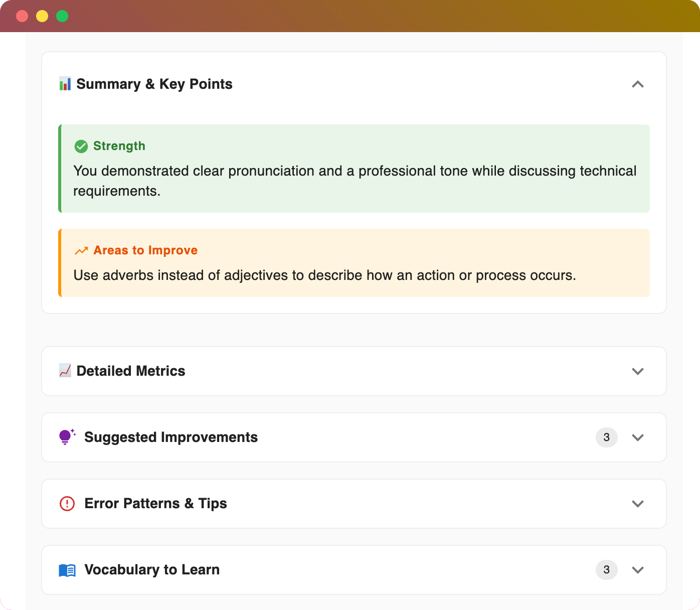Click the green checkmark Strength icon
The width and height of the screenshot is (700, 610).
[x=81, y=146]
